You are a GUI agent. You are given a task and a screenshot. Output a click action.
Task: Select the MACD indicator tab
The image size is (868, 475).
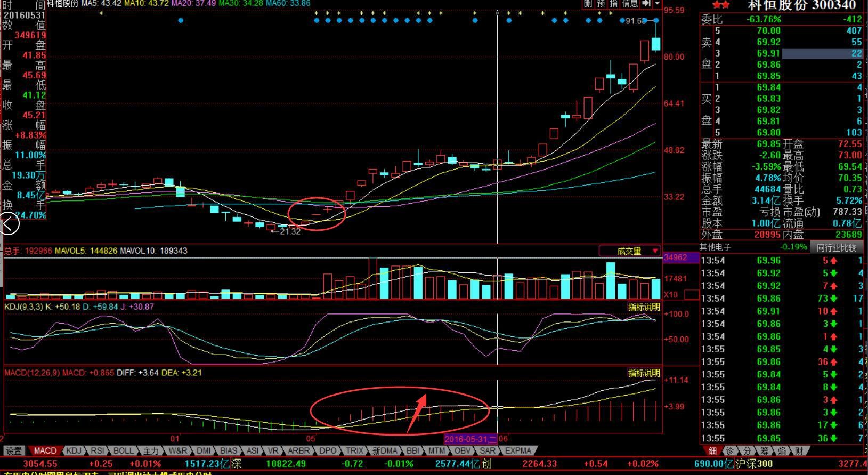[45, 450]
